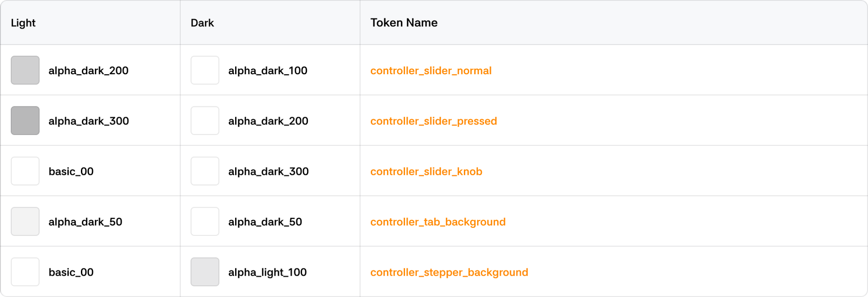Click the controller_stepper_background token name
Viewport: 868px width, 297px height.
coord(449,272)
